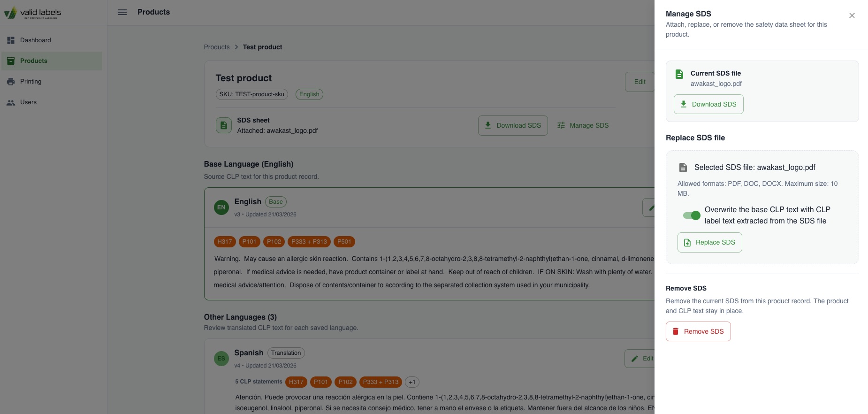Click the red Remove SDS button
Screen dimensions: 868x414
click(698, 331)
